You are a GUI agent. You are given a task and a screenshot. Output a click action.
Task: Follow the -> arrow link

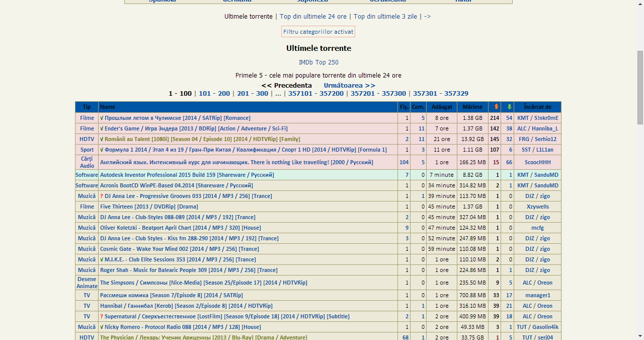tap(427, 16)
